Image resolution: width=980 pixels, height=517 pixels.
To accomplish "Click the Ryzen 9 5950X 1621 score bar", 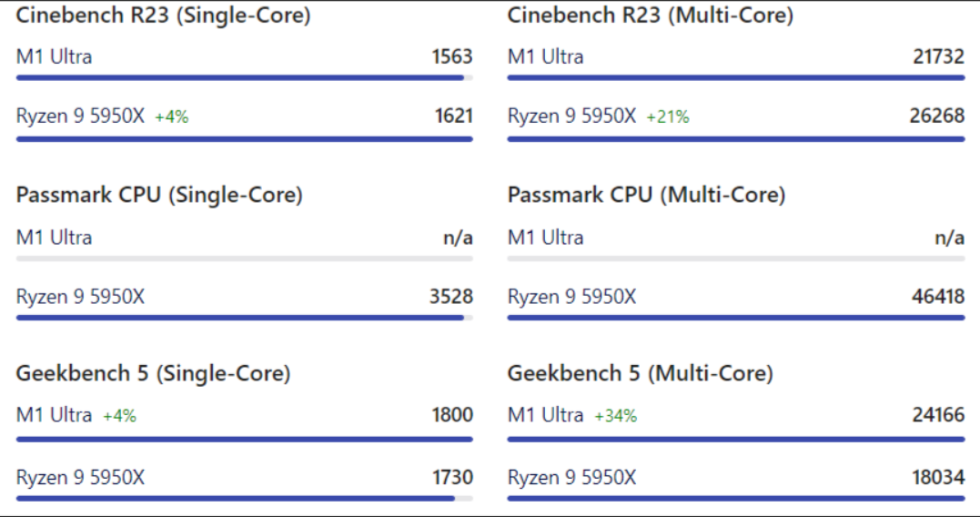I will 245,138.
